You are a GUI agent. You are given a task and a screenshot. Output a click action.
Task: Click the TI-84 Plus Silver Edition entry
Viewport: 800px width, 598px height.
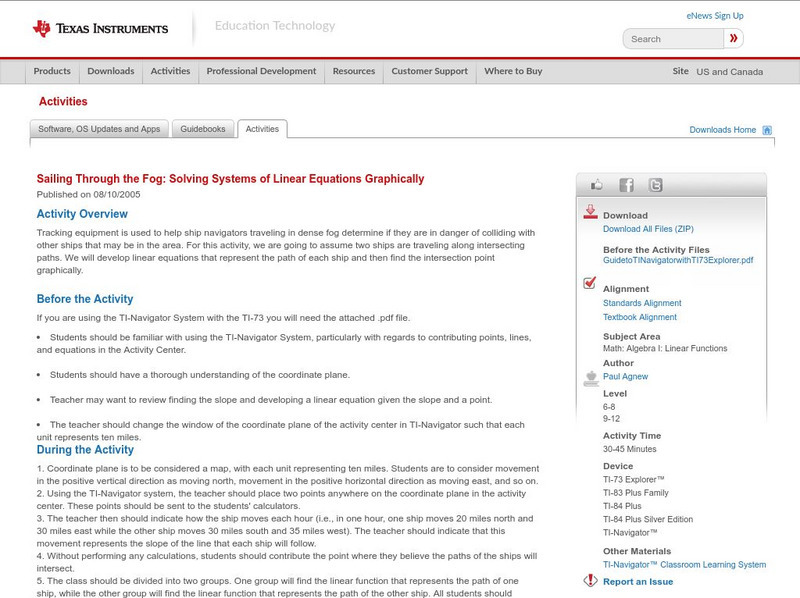click(x=648, y=519)
